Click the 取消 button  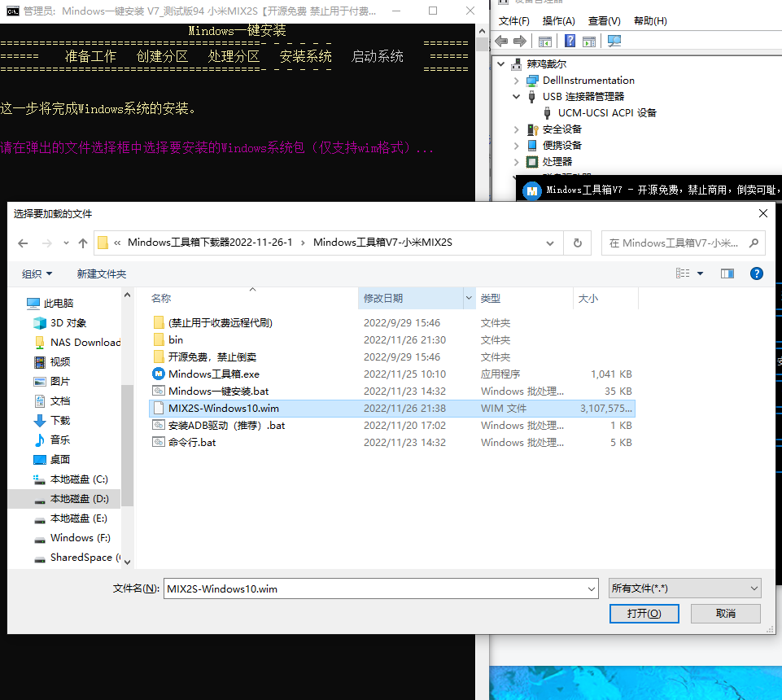[x=726, y=613]
